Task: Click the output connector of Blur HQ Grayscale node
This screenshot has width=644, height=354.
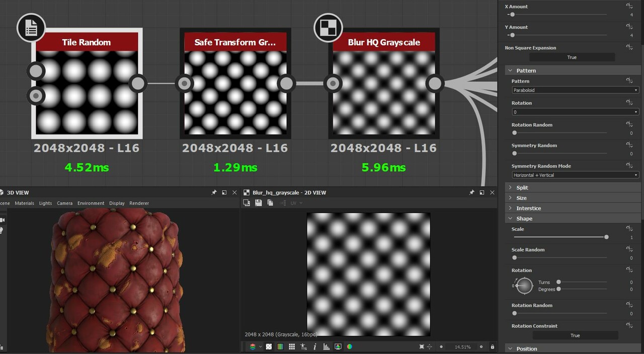Action: click(x=435, y=83)
